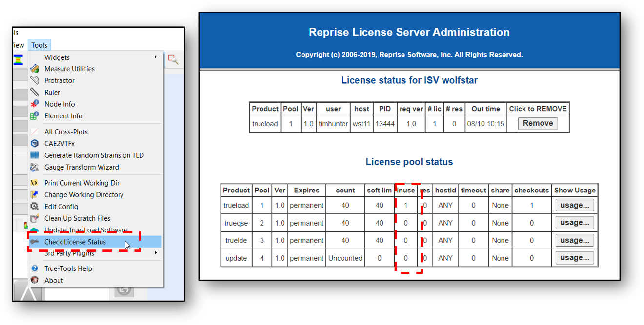Open the Tools menu

pyautogui.click(x=40, y=45)
